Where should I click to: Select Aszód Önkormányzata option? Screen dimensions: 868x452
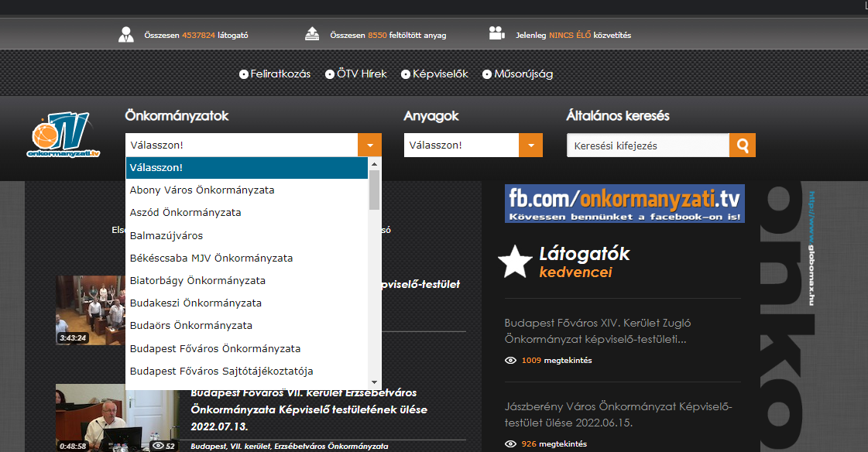[247, 212]
